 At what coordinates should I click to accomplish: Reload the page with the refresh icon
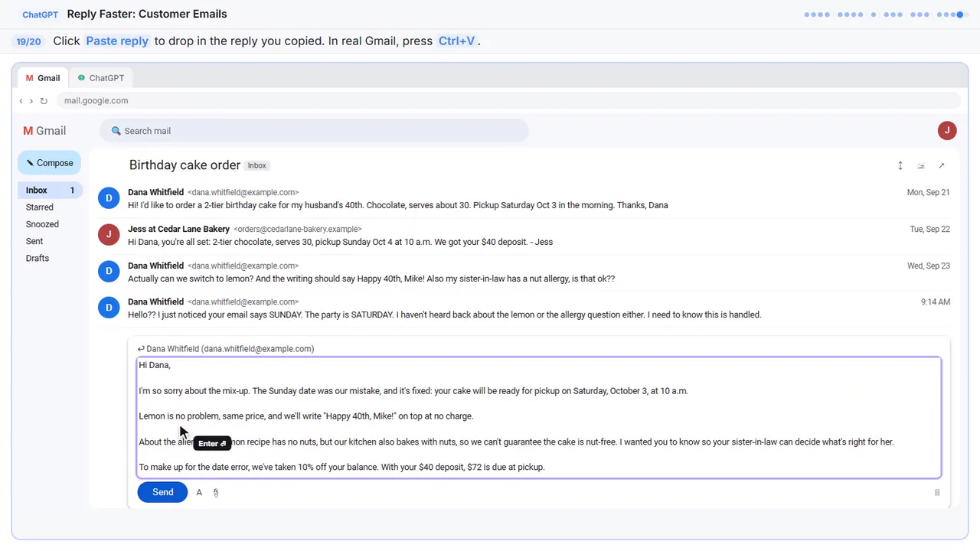[x=44, y=101]
